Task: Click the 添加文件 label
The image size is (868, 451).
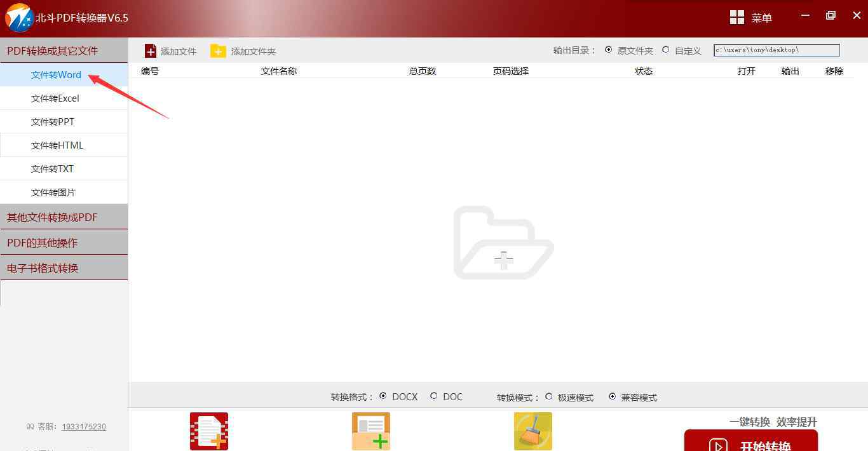Action: pyautogui.click(x=179, y=51)
